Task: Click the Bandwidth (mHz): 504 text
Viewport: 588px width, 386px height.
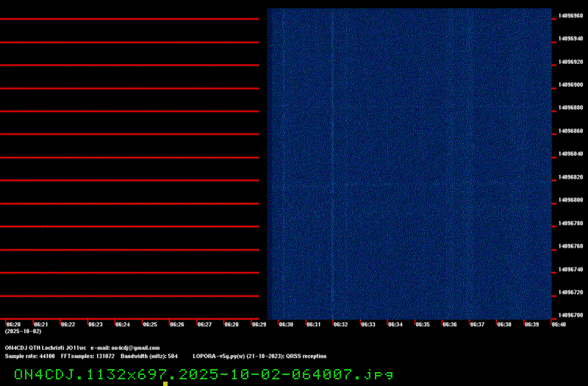Action: [149, 356]
